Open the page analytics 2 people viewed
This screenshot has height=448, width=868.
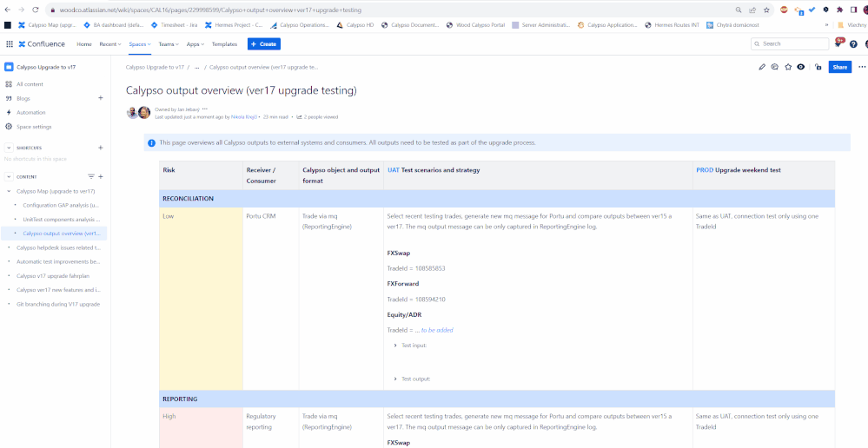click(317, 116)
